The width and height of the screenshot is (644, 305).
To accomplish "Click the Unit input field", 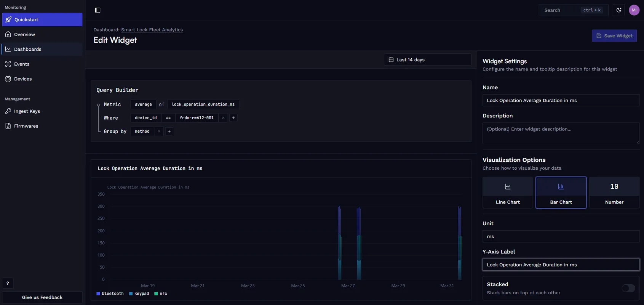I will [561, 236].
